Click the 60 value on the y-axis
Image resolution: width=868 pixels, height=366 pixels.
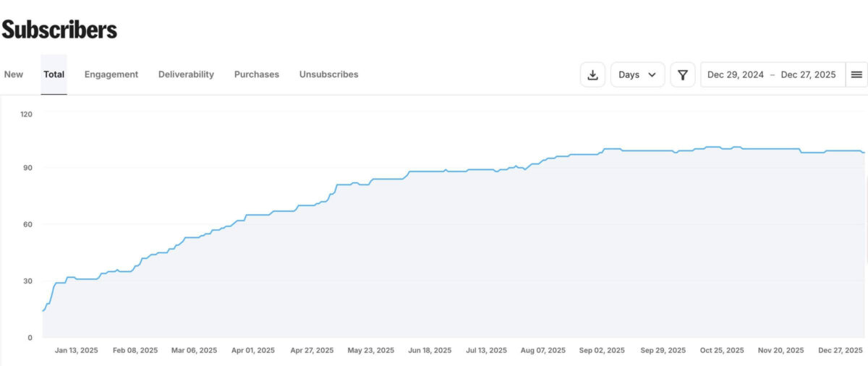pos(27,224)
